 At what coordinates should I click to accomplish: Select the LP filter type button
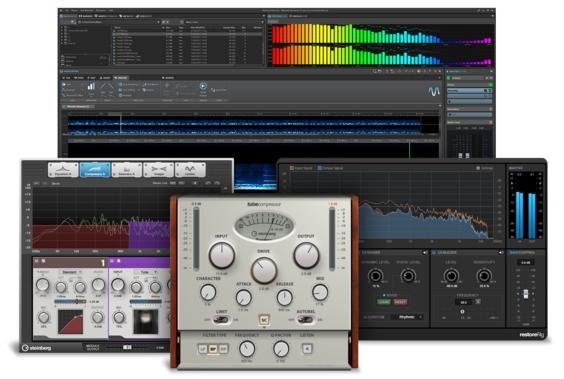(203, 349)
